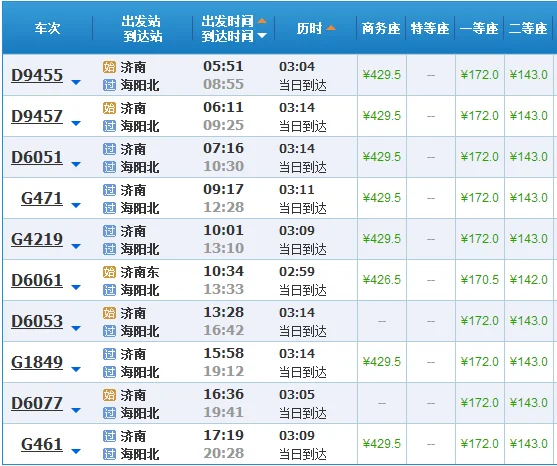Click the origin 始 icon in D9457 row
This screenshot has width=557, height=466.
click(x=109, y=108)
